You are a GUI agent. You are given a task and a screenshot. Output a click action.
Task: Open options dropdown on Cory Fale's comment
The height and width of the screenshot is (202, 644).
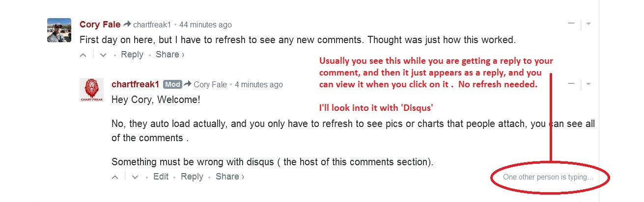[x=588, y=24]
